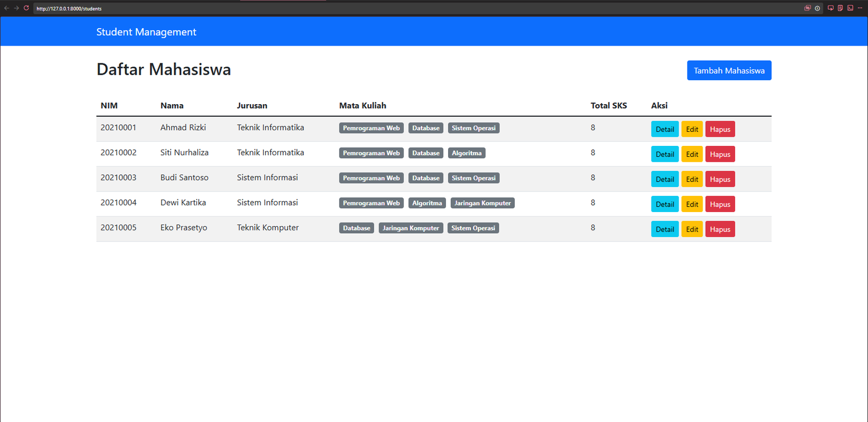Click the NIM column header
The width and height of the screenshot is (868, 422).
point(109,106)
